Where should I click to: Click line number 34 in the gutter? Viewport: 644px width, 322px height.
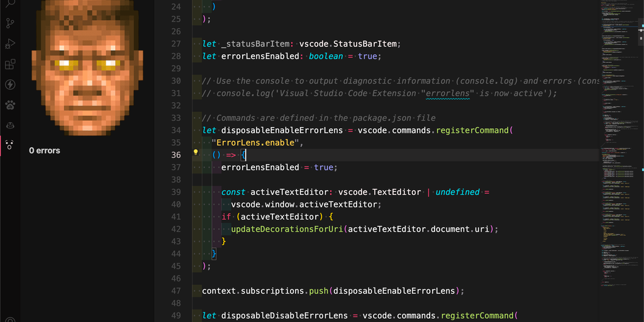(175, 130)
